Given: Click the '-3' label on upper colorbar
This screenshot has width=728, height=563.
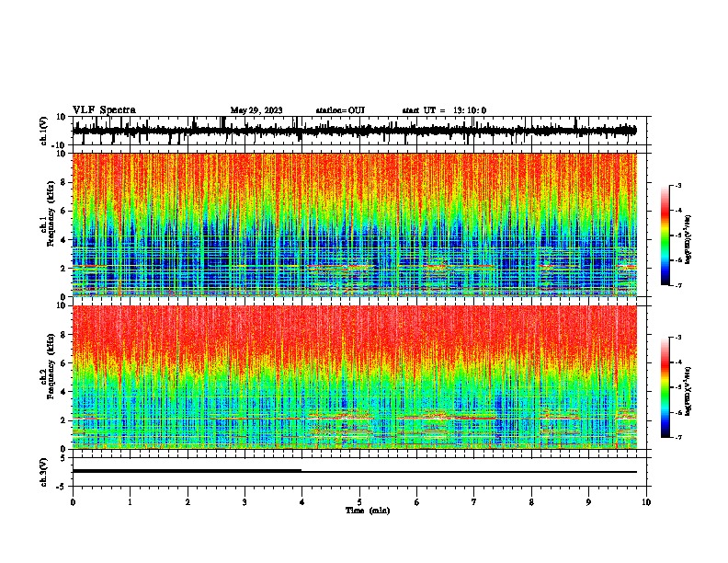Looking at the screenshot, I should 678,185.
